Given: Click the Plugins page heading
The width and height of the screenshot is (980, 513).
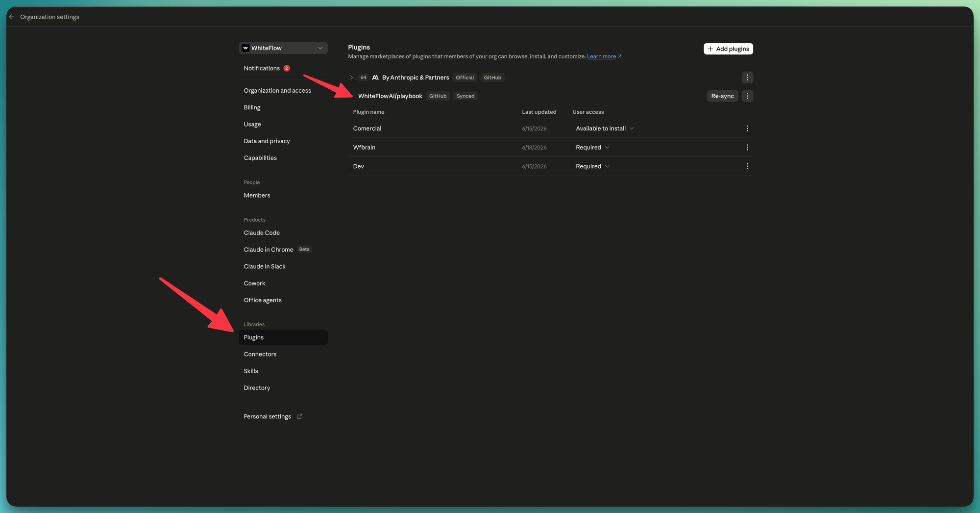Looking at the screenshot, I should pyautogui.click(x=359, y=47).
